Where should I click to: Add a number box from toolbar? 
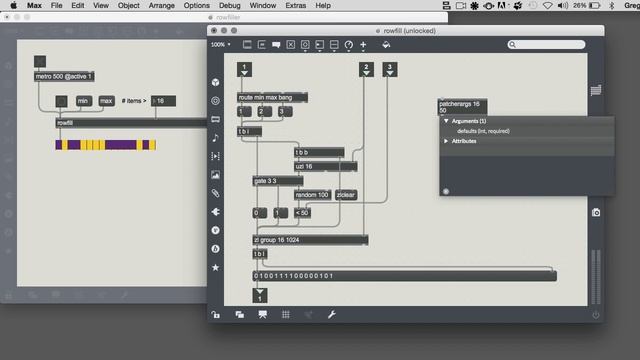[320, 44]
